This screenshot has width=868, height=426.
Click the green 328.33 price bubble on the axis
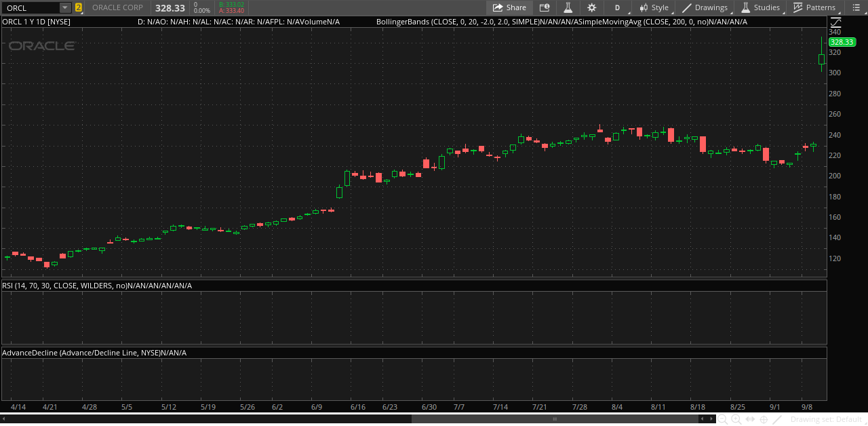pos(841,42)
